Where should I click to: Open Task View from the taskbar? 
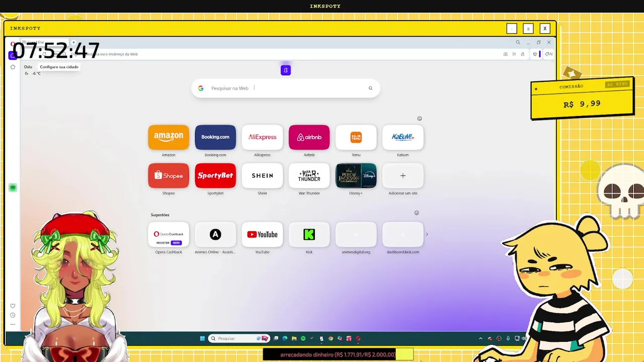(276, 338)
